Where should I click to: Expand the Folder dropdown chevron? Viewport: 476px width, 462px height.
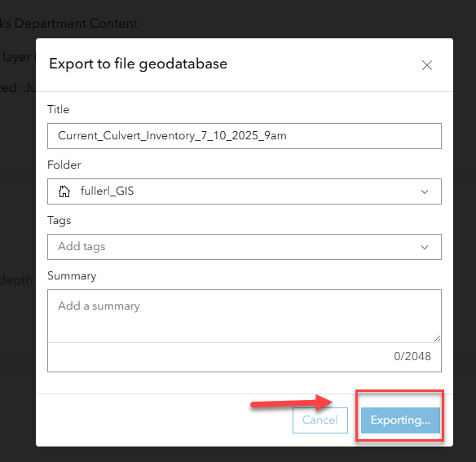point(425,191)
